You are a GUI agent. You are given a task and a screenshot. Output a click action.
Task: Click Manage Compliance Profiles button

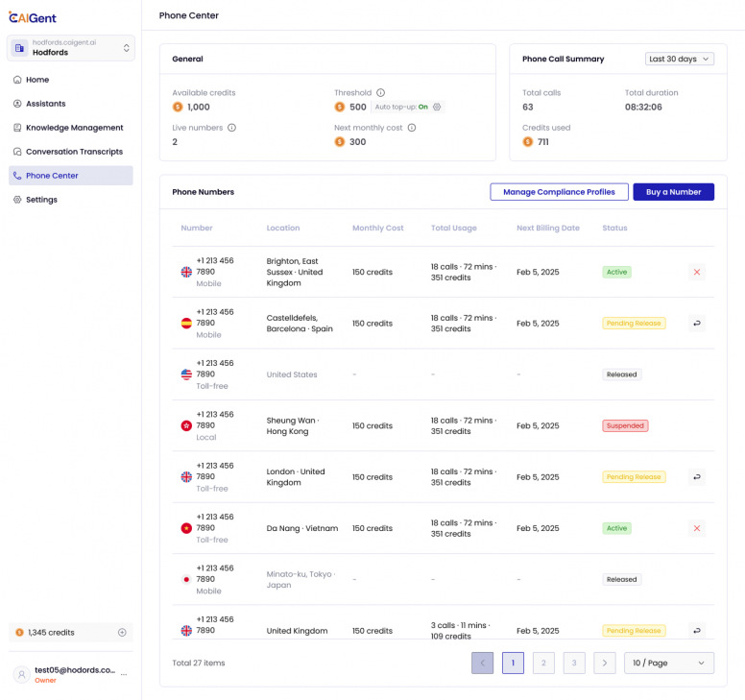click(x=559, y=192)
